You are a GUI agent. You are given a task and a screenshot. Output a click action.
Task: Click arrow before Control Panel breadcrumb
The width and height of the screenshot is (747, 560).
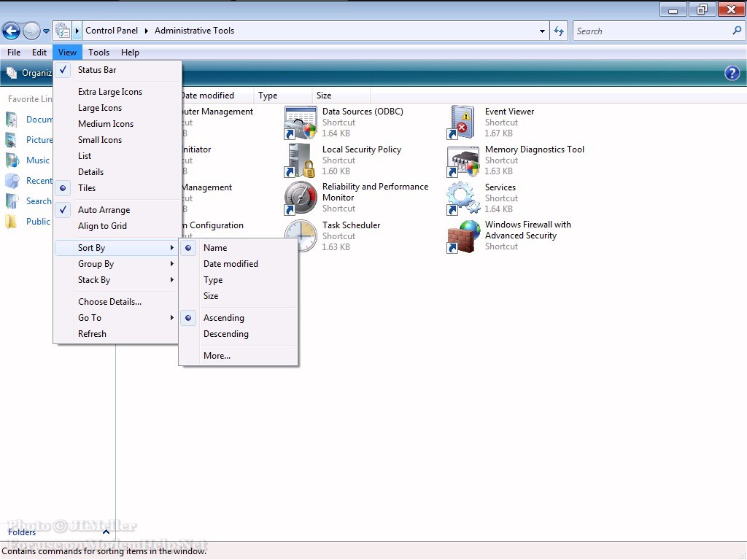click(x=77, y=31)
